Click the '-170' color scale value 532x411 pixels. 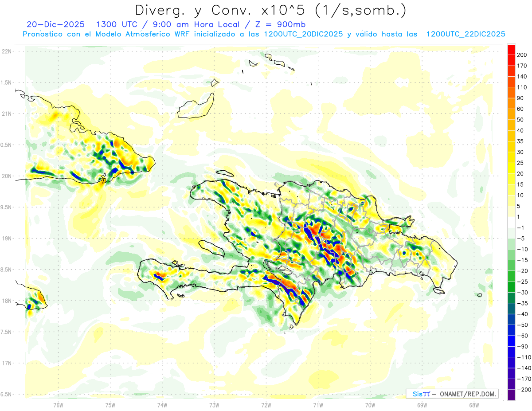[x=524, y=379]
